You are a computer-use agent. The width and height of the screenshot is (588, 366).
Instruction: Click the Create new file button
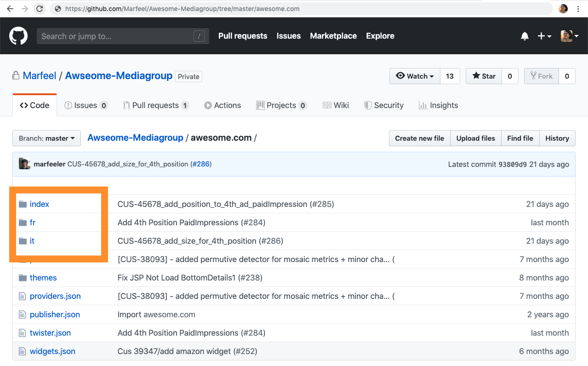pyautogui.click(x=419, y=138)
